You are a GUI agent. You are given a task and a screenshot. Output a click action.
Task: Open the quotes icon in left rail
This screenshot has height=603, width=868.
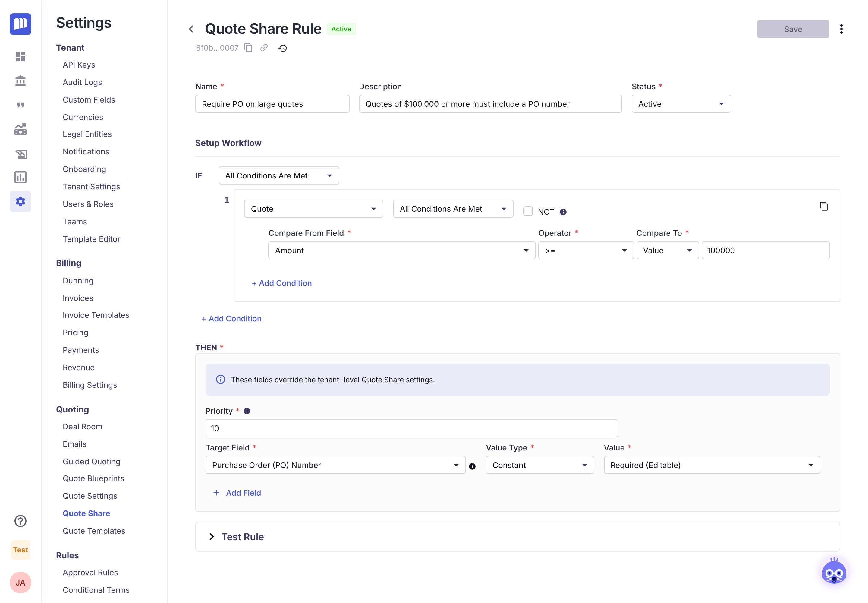[x=20, y=105]
